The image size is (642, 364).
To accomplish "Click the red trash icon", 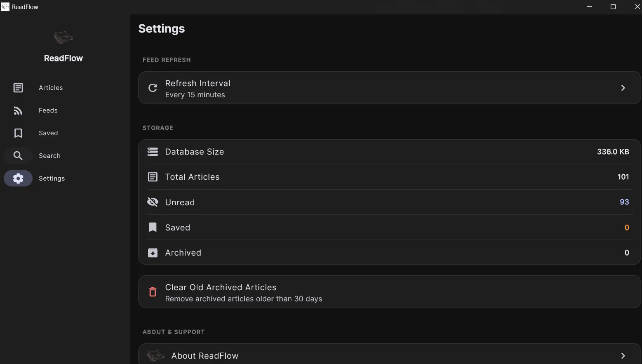I will point(153,292).
